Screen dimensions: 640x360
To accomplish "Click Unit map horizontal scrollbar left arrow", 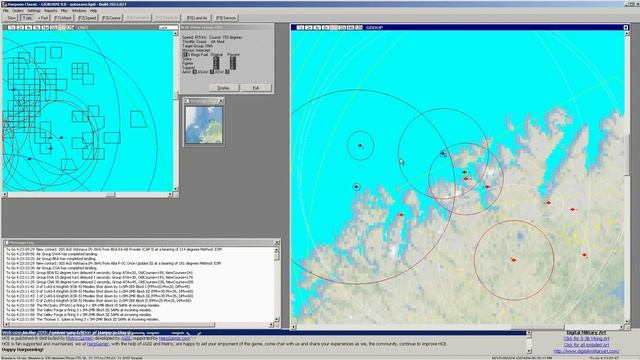I will click(x=4, y=194).
